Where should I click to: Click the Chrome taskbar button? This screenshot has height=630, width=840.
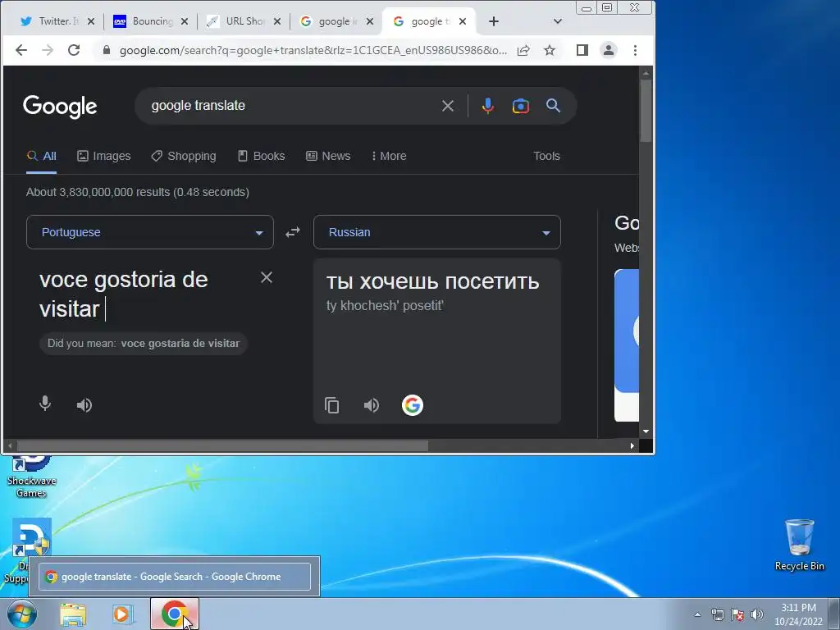pos(175,614)
